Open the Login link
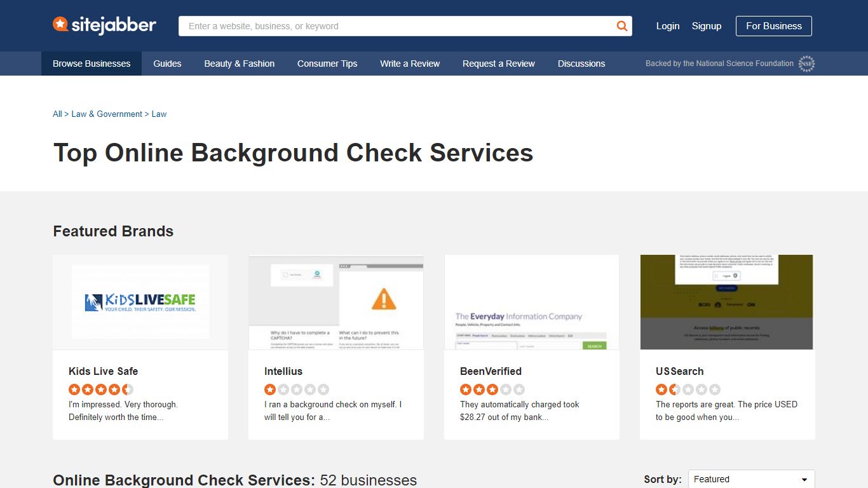 (668, 26)
